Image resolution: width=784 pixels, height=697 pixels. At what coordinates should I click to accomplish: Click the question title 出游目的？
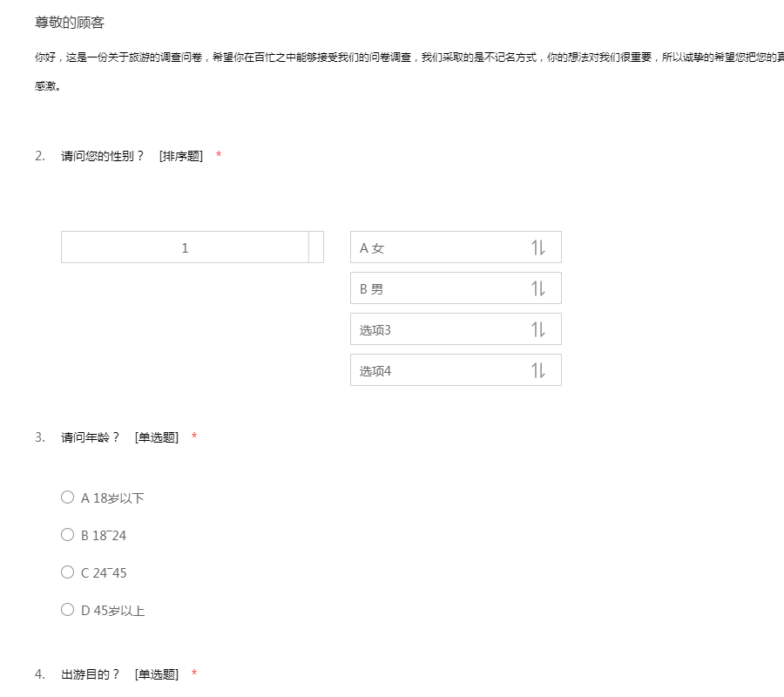pos(91,674)
